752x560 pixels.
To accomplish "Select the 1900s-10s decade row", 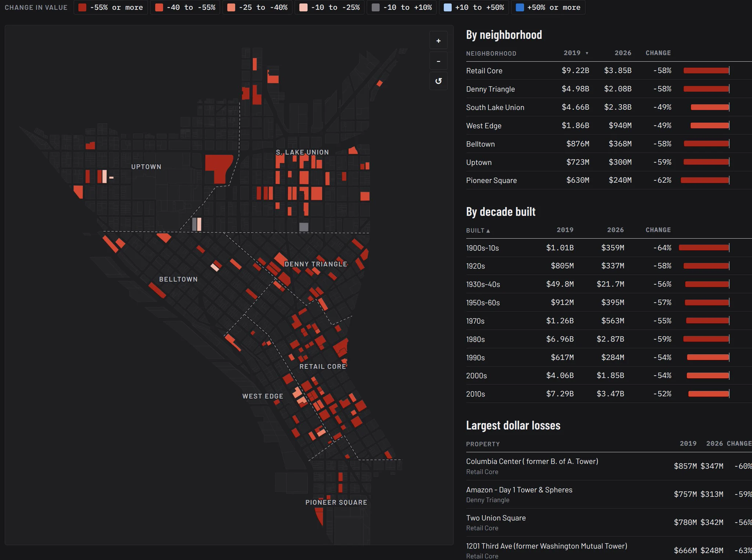I will tap(609, 248).
